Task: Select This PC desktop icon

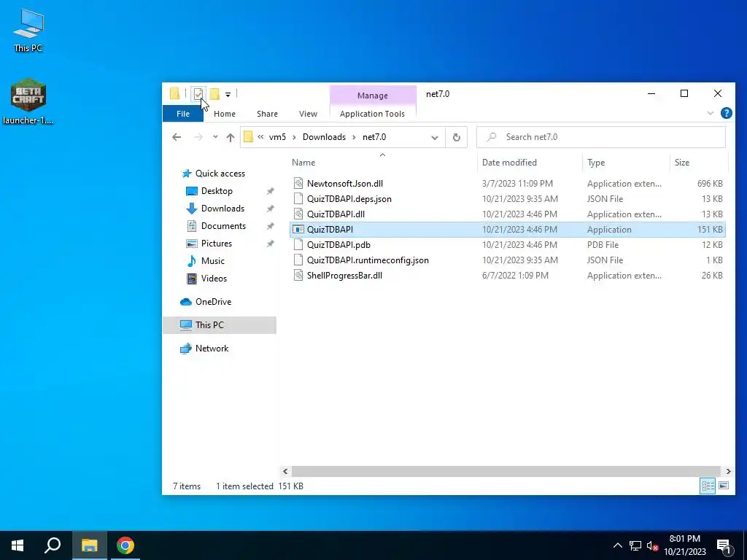Action: (28, 31)
